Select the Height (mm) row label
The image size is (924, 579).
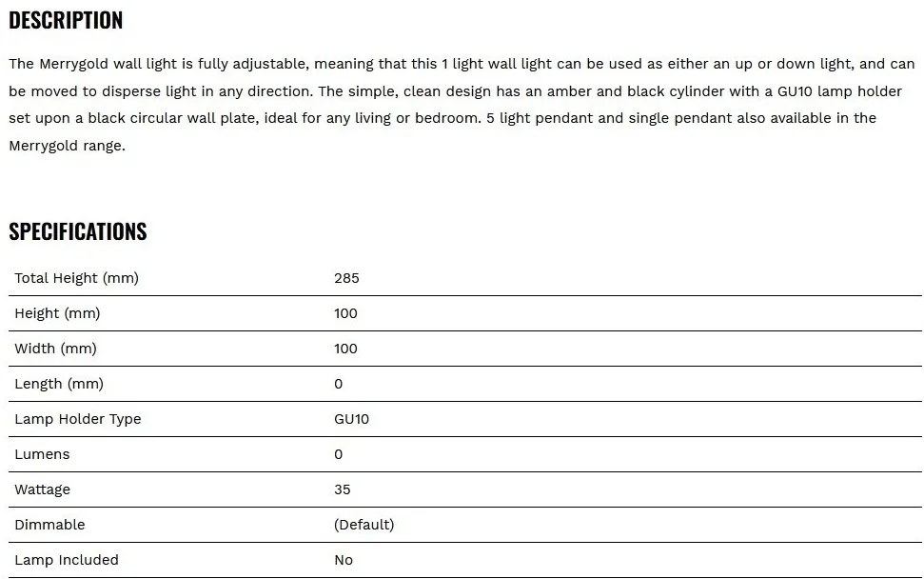pos(57,313)
